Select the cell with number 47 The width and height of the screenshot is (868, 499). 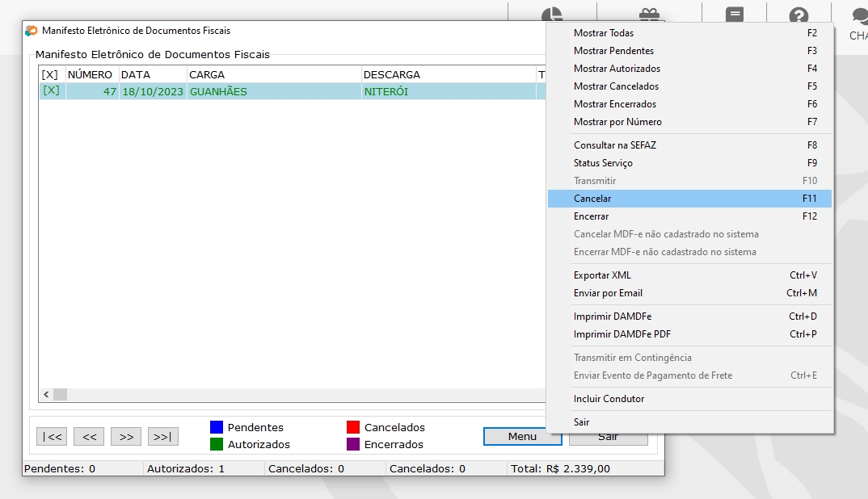(92, 91)
